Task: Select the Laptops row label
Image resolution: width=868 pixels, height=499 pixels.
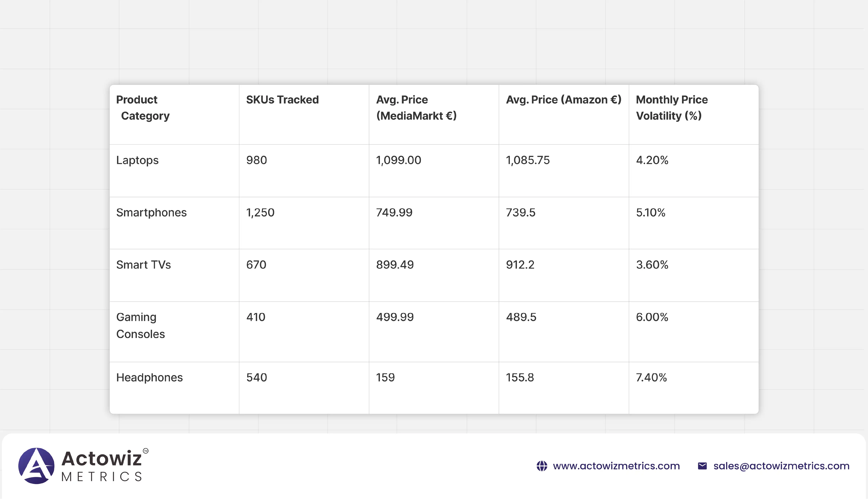Action: (x=137, y=160)
